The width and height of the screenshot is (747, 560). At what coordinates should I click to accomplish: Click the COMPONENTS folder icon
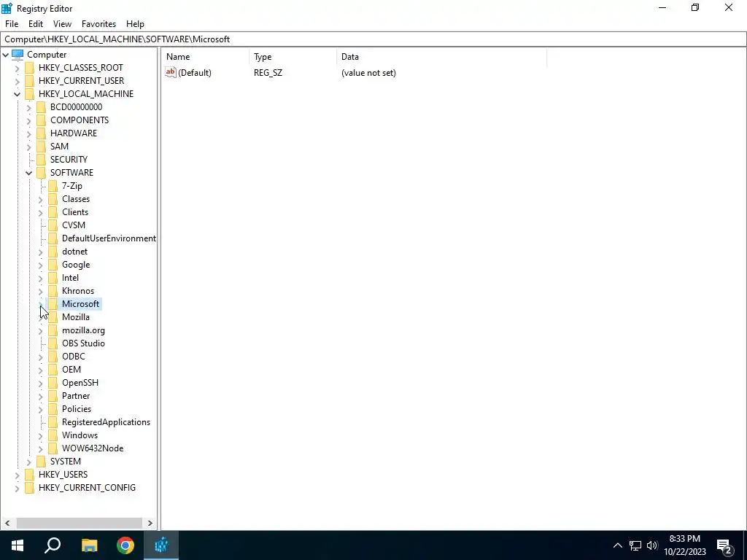click(42, 120)
